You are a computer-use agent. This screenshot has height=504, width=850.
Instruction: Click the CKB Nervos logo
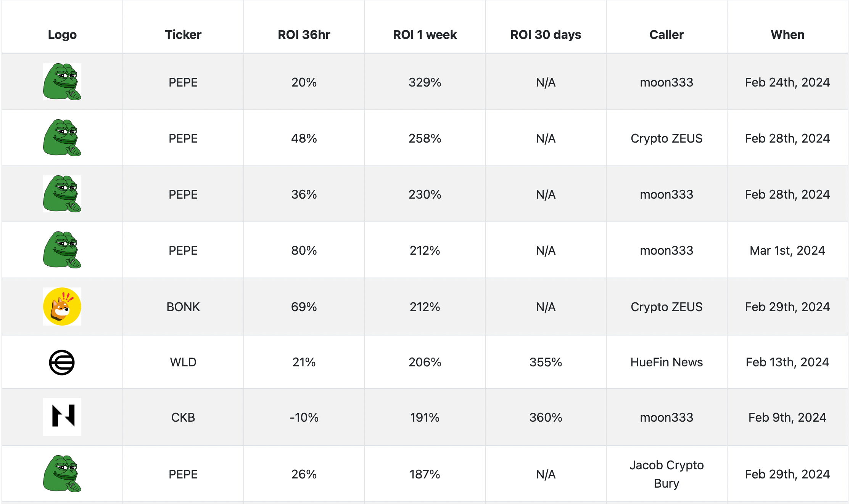click(x=62, y=417)
